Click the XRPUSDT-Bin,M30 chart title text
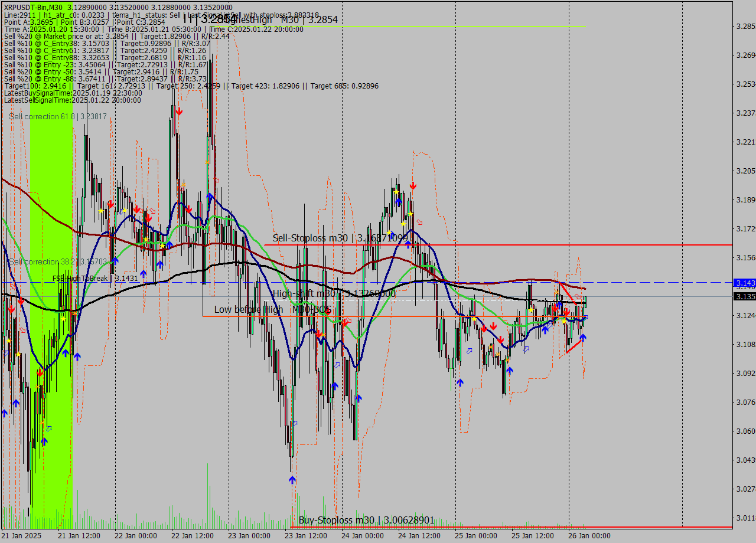The image size is (756, 543). click(33, 7)
